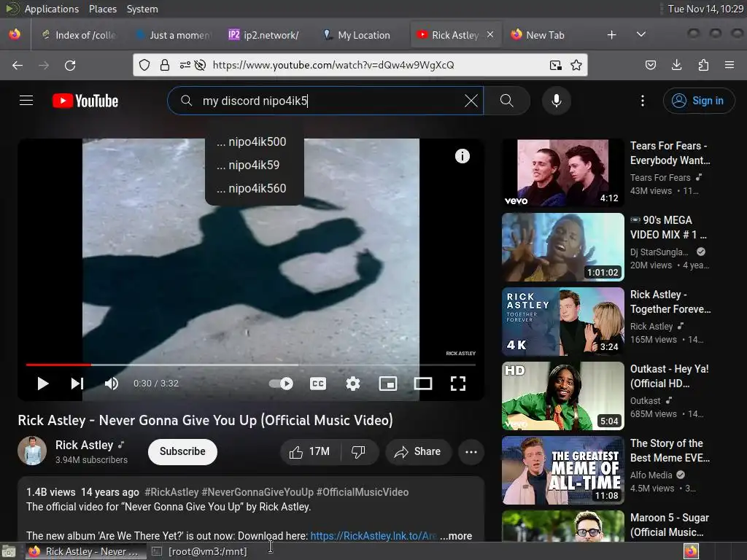Show video info card icon
This screenshot has height=560, width=747.
462,156
